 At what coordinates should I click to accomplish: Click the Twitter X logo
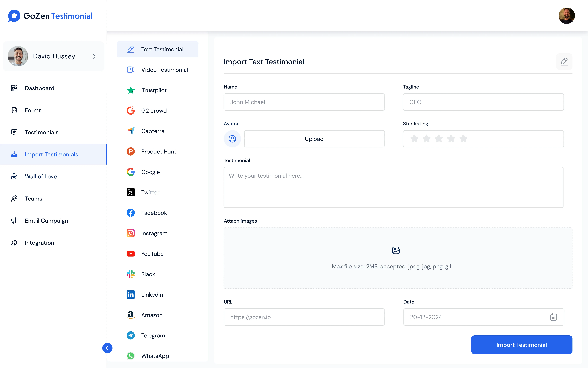131,192
